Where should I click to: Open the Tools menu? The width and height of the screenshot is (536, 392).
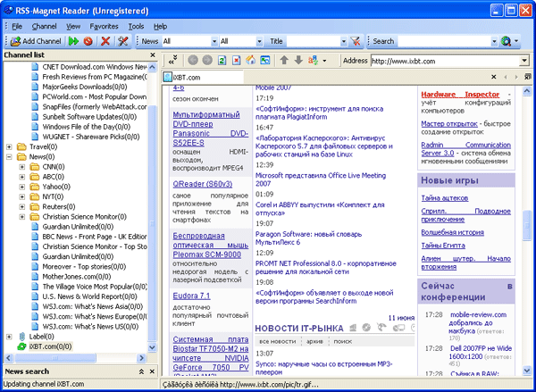pyautogui.click(x=136, y=27)
